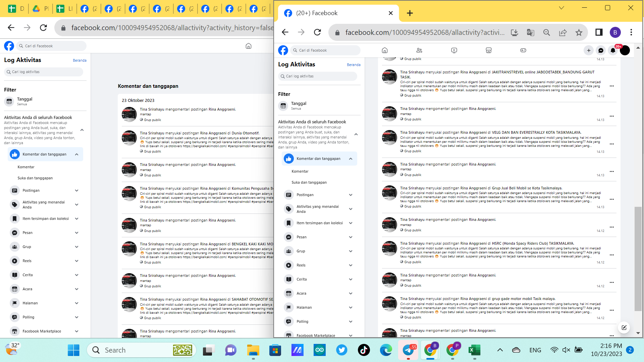Open a new browser tab with plus button
Screen dimensions: 644x362
pos(410,13)
